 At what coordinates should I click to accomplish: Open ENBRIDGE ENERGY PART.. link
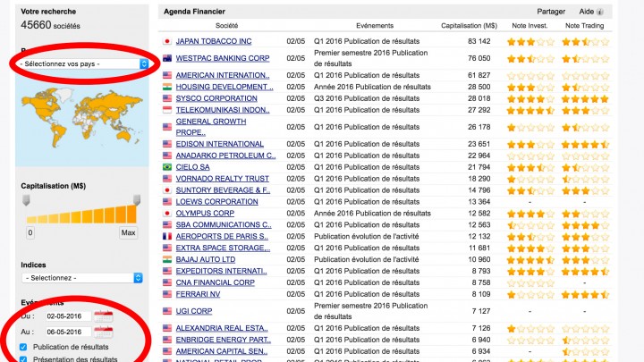coord(224,340)
